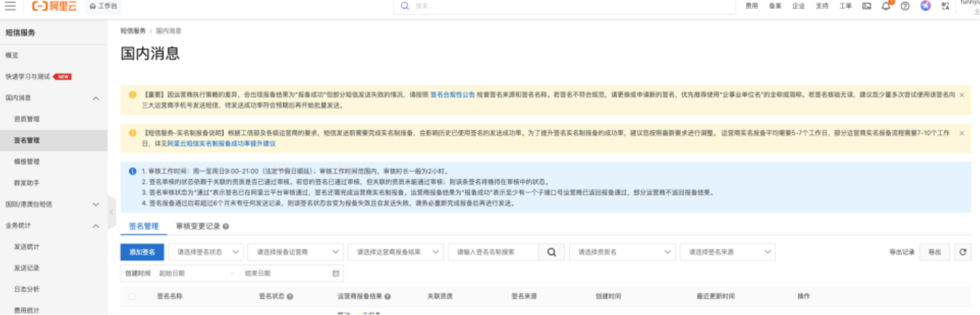Open the signature source dropdown
Image resolution: width=980 pixels, height=315 pixels.
(727, 252)
